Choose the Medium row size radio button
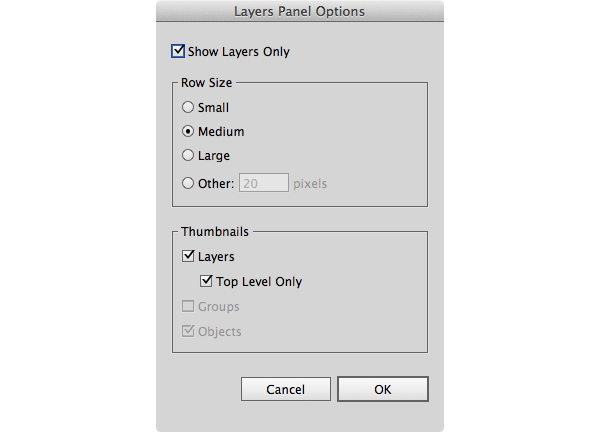This screenshot has height=432, width=600. (188, 131)
